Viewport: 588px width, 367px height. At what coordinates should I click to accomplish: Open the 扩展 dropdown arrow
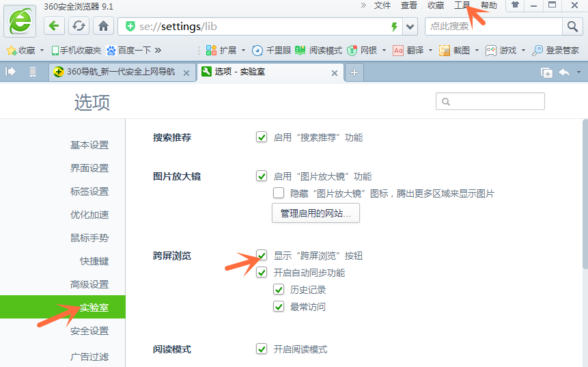click(x=243, y=51)
